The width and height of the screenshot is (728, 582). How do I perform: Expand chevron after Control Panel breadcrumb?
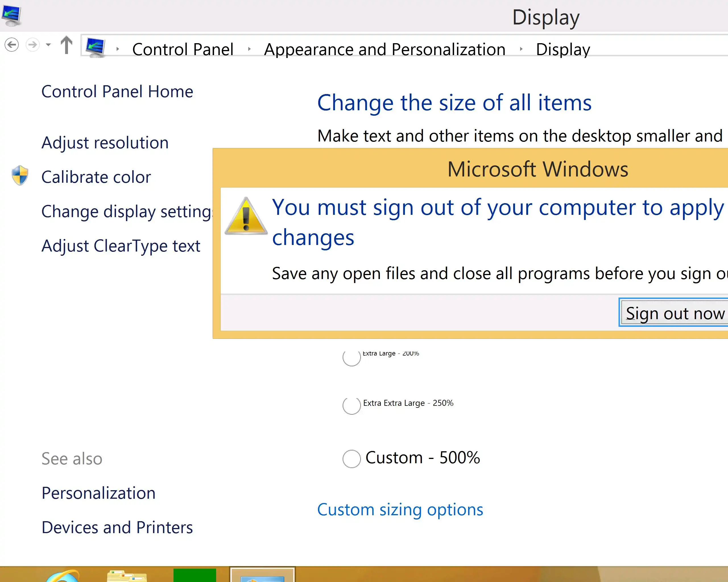coord(249,49)
